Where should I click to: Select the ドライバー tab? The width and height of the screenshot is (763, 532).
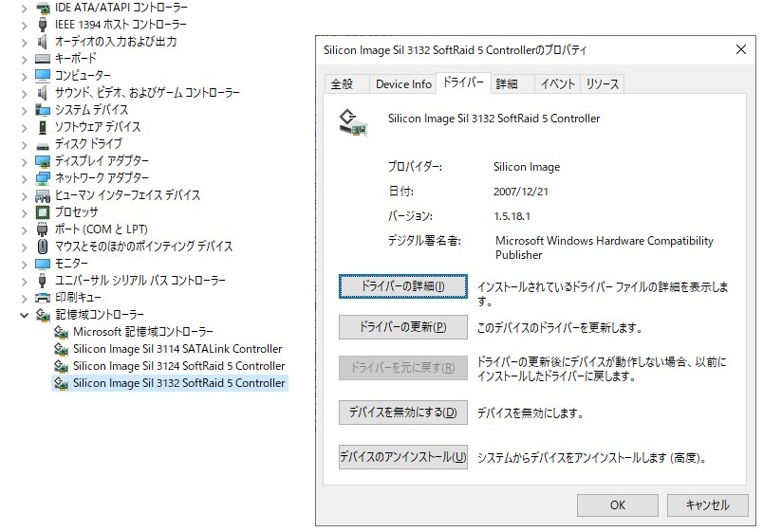tap(463, 83)
